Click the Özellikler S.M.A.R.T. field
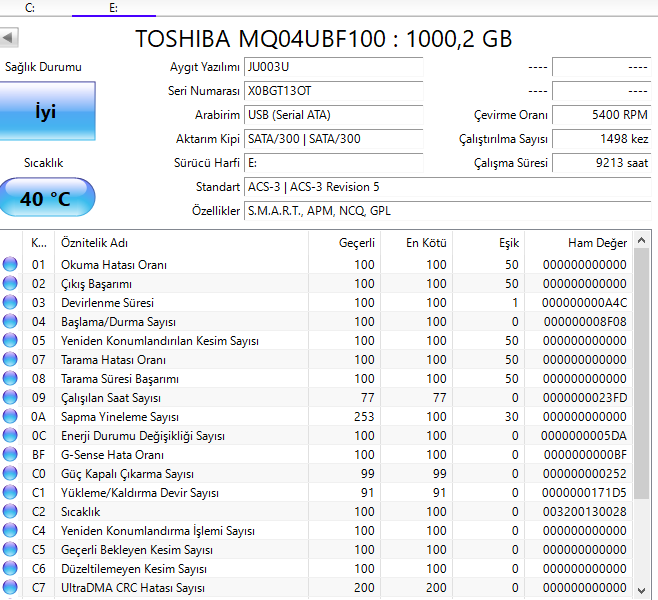 coord(447,211)
